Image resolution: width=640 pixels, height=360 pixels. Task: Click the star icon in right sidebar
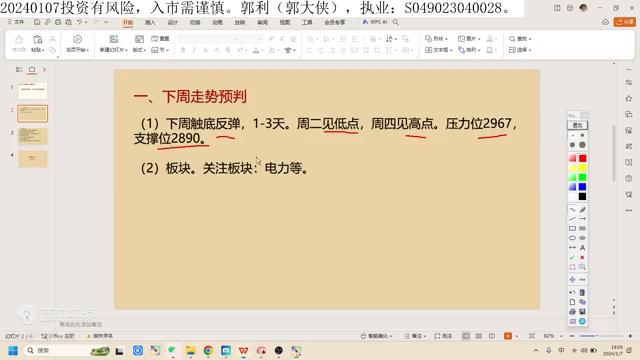(x=629, y=98)
